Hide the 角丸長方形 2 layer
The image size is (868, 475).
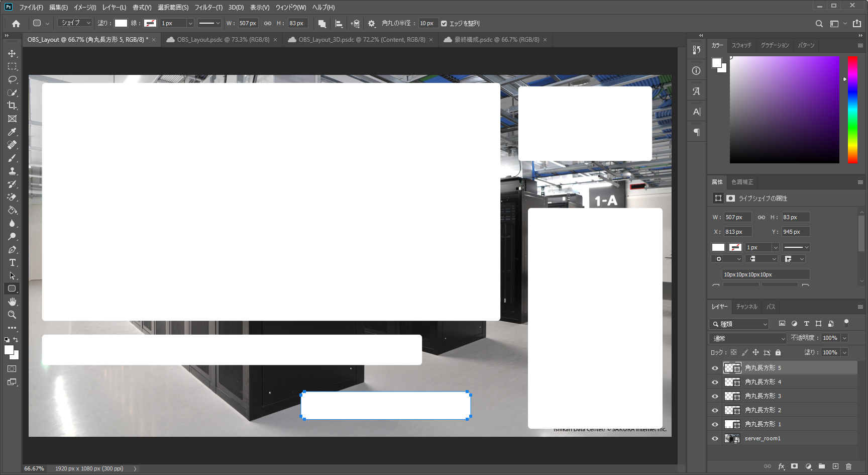click(715, 410)
